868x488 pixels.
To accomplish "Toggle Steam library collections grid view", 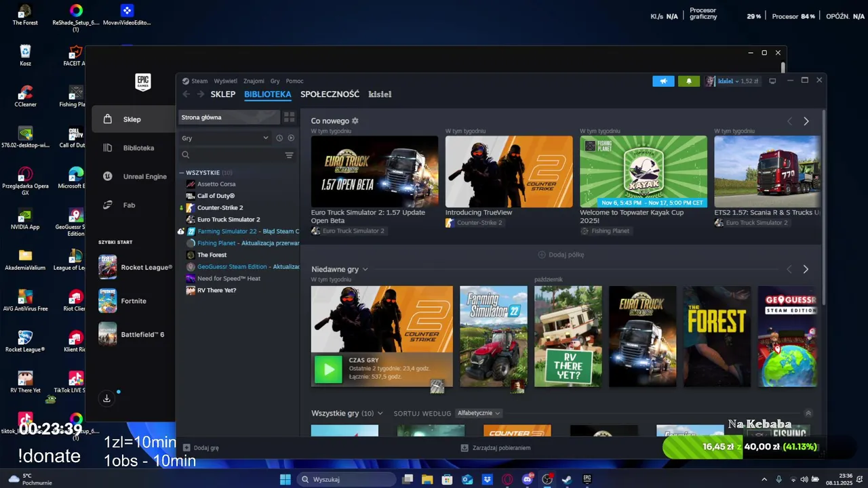I will [290, 117].
